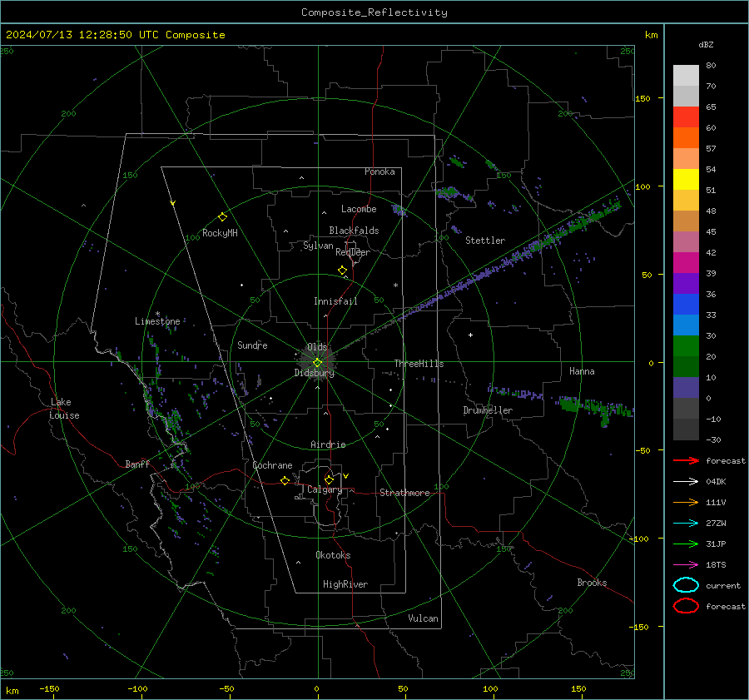Viewport: 749px width, 700px height.
Task: Click the yellow diamond marker near RockyMH
Action: [x=222, y=217]
